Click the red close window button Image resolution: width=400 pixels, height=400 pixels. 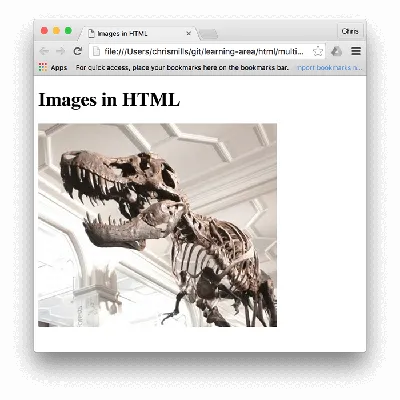point(44,31)
